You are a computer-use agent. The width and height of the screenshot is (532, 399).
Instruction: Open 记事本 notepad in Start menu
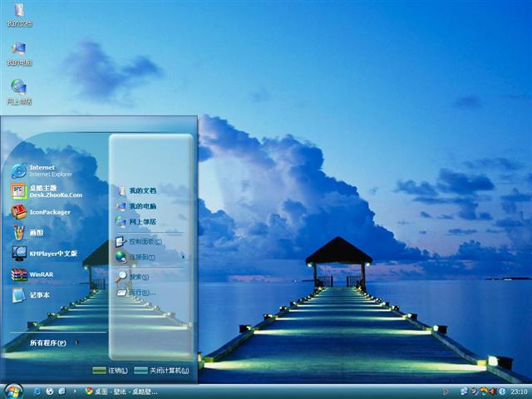tap(31, 295)
